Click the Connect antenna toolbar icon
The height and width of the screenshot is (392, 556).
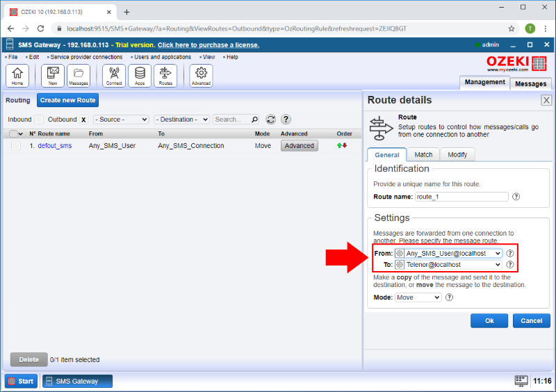click(114, 76)
